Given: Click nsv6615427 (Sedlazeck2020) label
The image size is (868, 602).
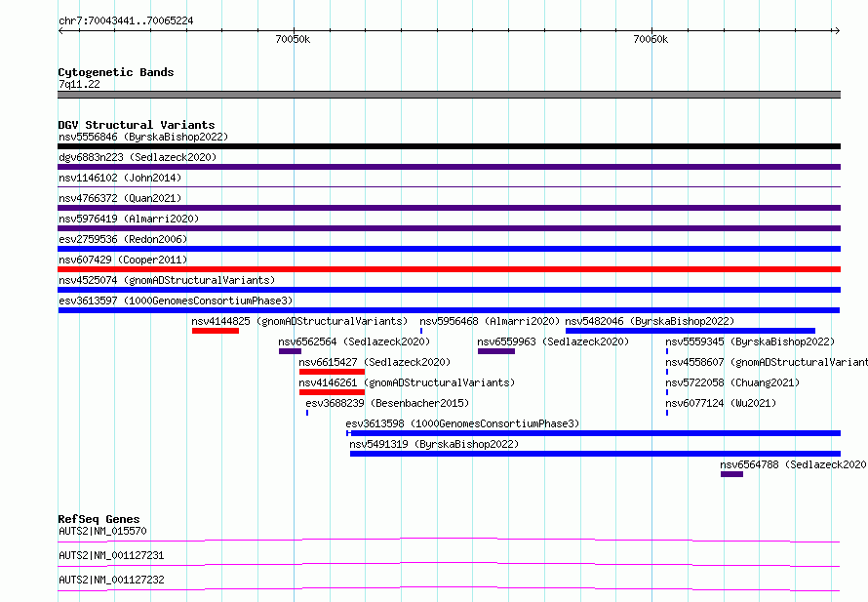Looking at the screenshot, I should [x=375, y=362].
